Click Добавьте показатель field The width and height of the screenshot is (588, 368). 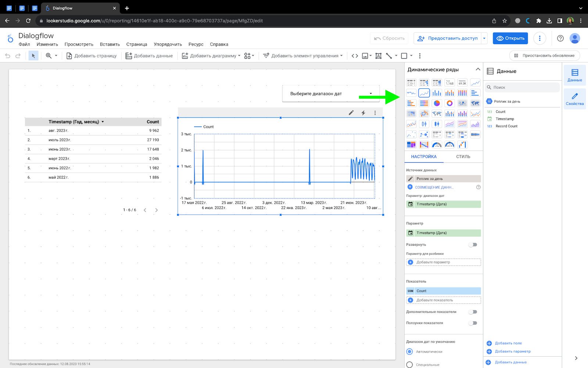pyautogui.click(x=444, y=300)
